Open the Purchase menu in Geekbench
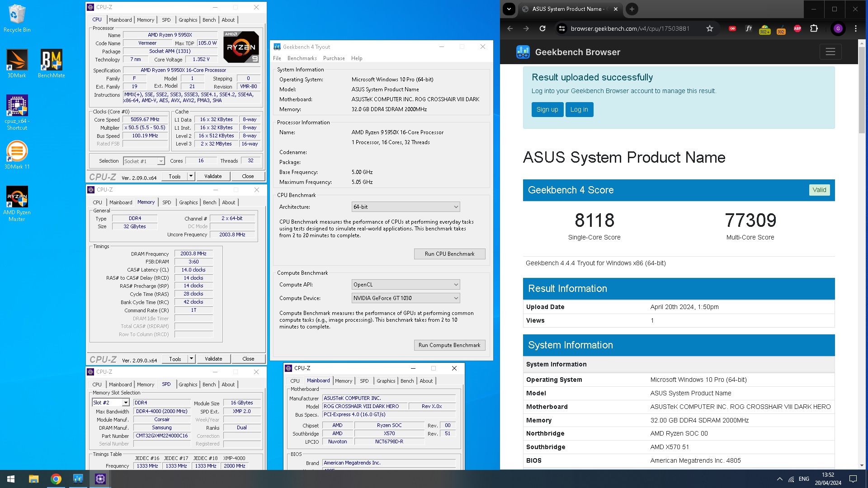Viewport: 868px width, 488px height. [x=334, y=58]
